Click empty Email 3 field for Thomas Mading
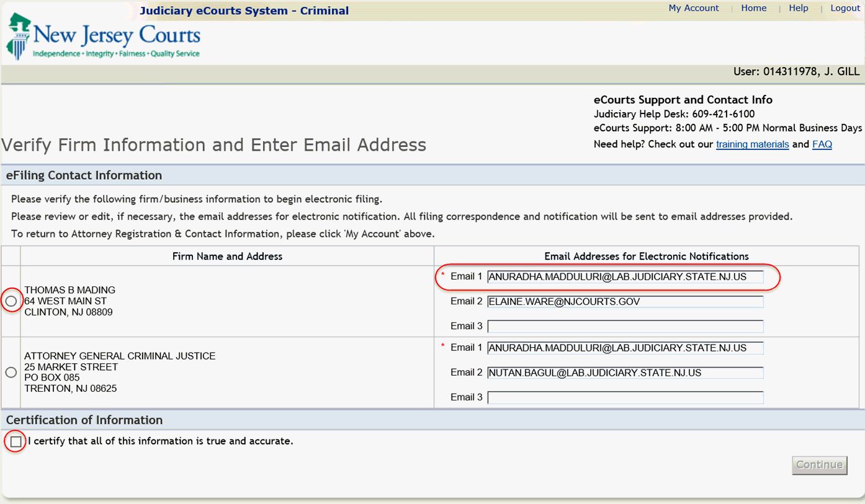 point(625,327)
